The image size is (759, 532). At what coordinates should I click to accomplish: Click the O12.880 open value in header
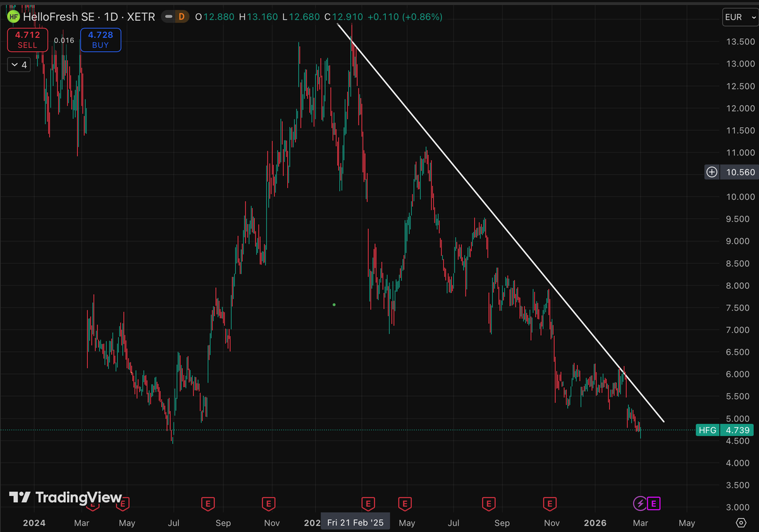click(214, 17)
